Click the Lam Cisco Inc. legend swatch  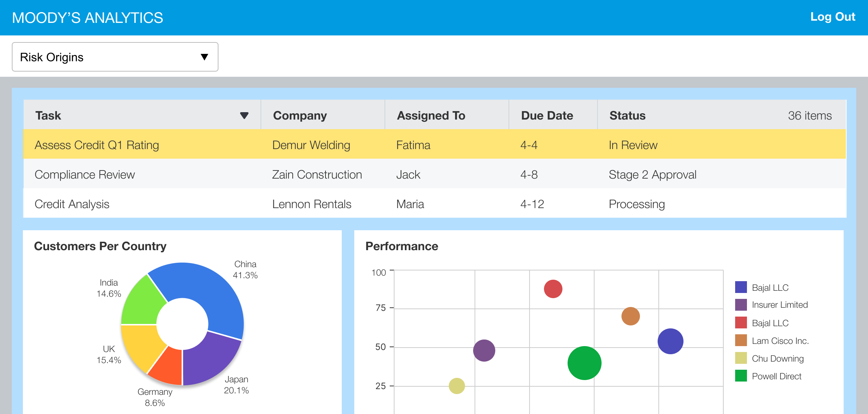coord(741,341)
